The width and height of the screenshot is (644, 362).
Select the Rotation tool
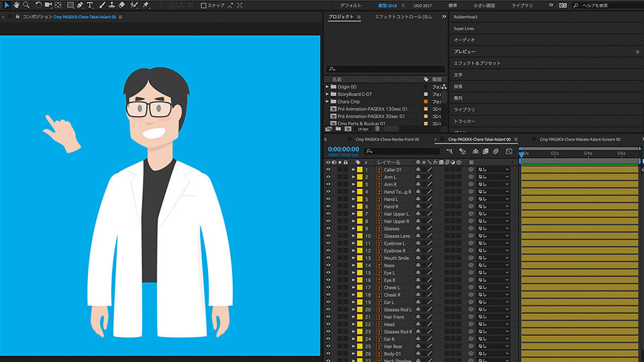(38, 5)
